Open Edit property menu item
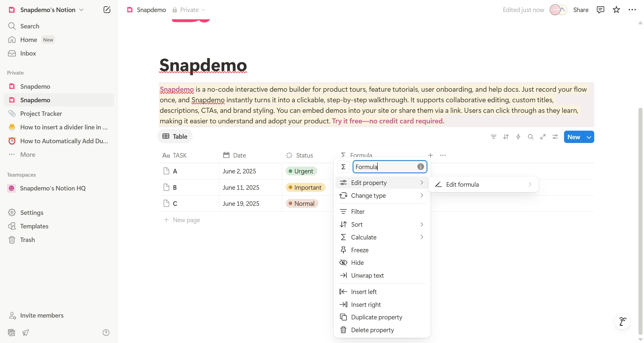 382,183
